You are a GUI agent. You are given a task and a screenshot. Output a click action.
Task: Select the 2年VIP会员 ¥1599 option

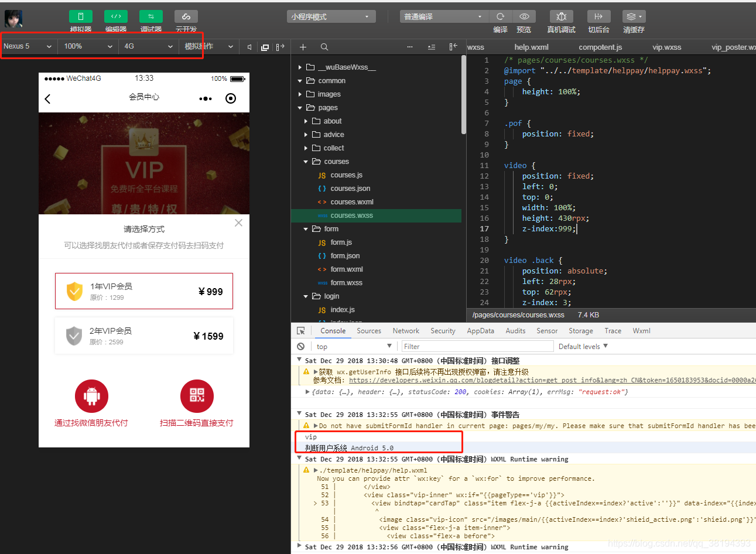click(x=144, y=336)
